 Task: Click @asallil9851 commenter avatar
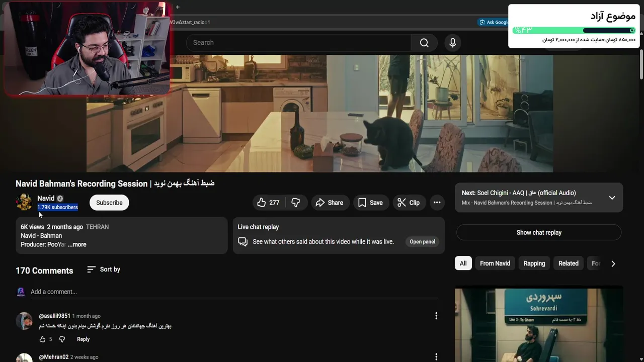coord(24,320)
